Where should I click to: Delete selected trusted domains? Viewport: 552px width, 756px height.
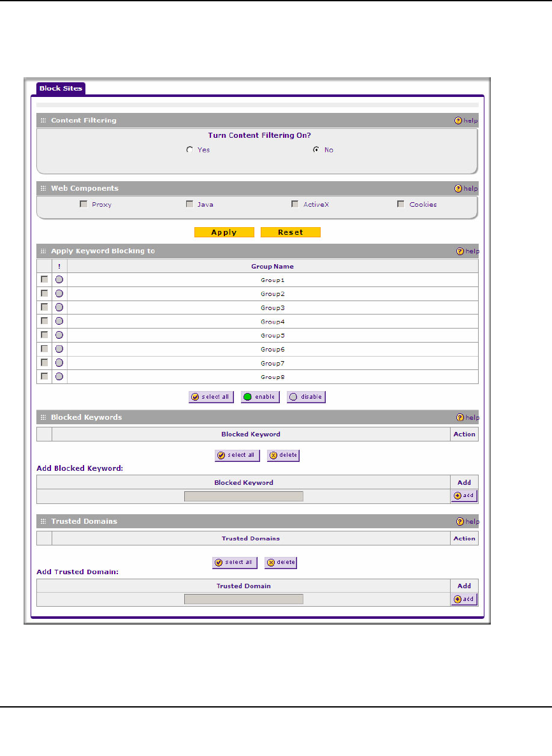(x=281, y=563)
